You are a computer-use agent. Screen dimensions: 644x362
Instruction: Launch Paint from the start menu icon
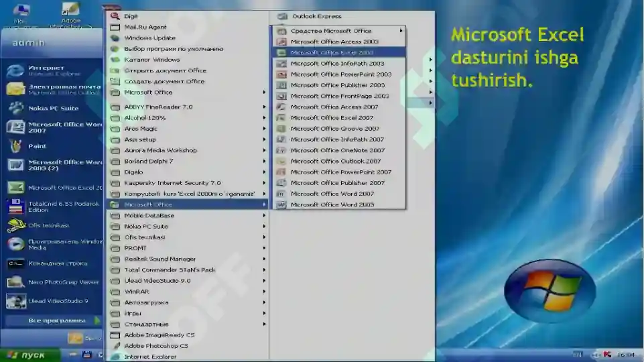pos(15,146)
